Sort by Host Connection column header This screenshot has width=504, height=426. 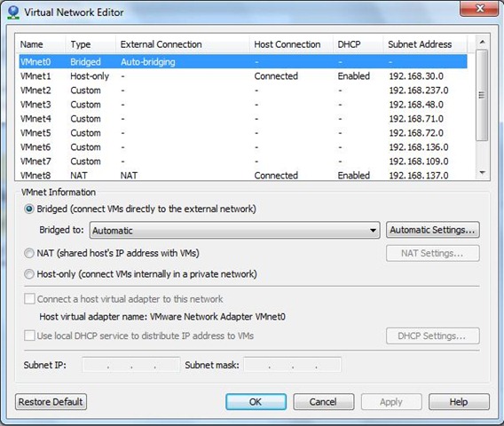pos(291,44)
